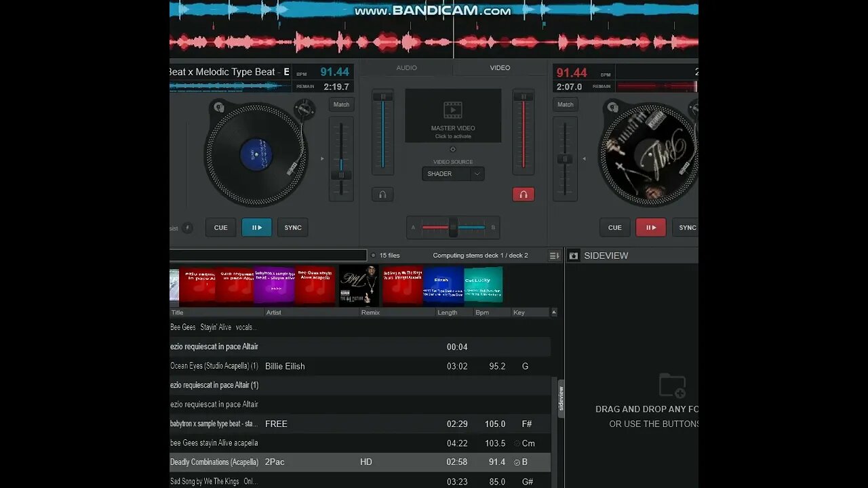Activate the Master Video preview
The width and height of the screenshot is (868, 488).
[453, 115]
